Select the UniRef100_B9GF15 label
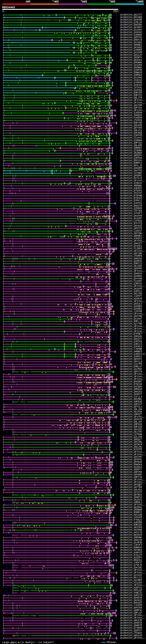The width and height of the screenshot is (146, 644). pos(131,40)
